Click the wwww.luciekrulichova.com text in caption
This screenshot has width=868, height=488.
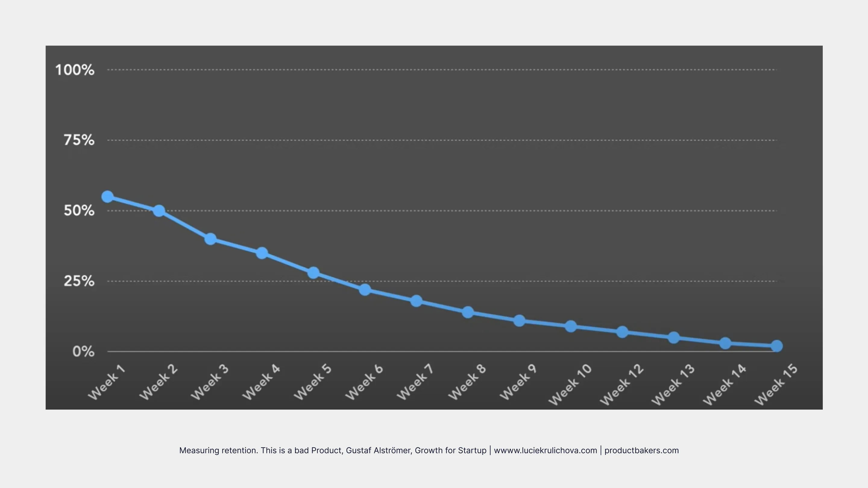[545, 450]
